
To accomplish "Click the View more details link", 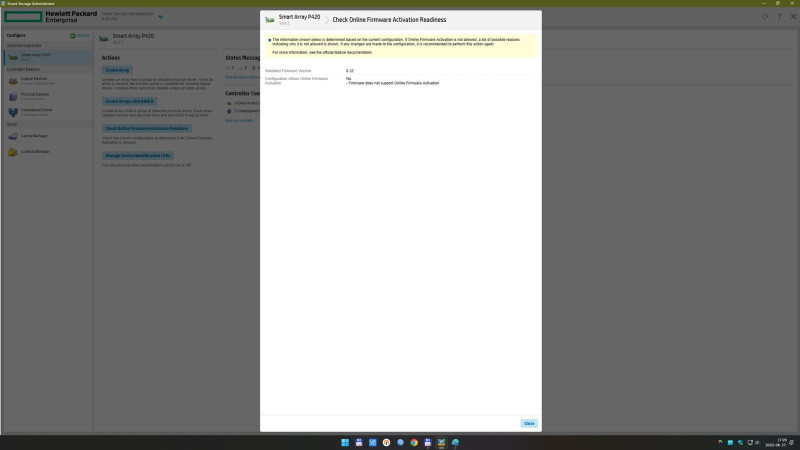I will click(239, 121).
